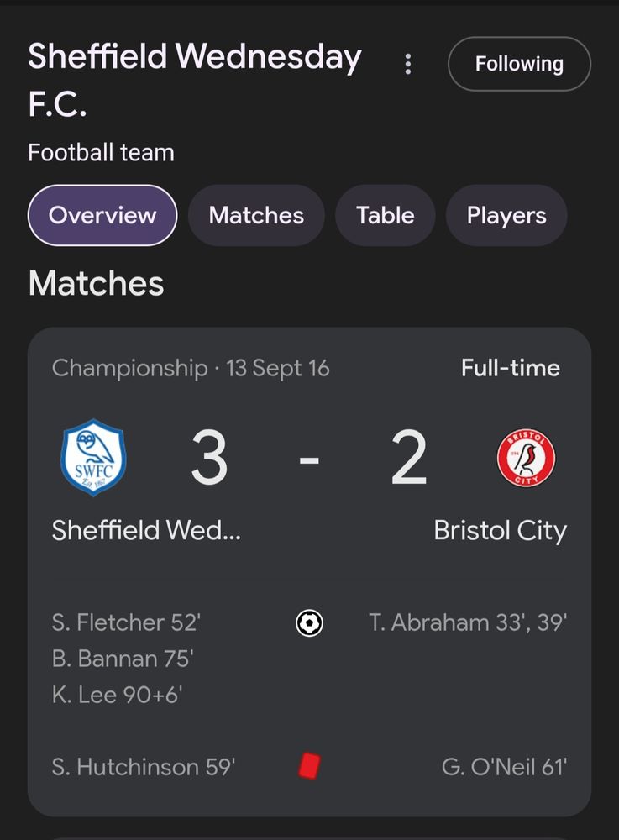Click scorer K. Lee 90+6'
This screenshot has width=619, height=840.
point(118,695)
